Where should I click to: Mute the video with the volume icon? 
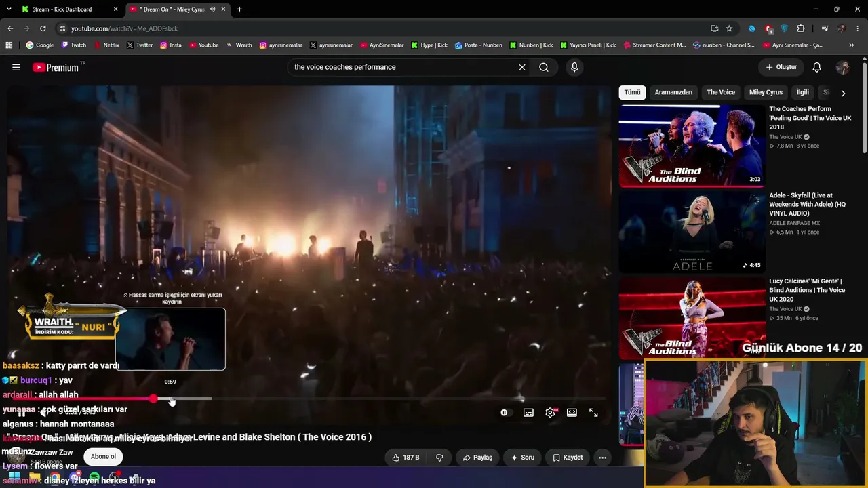point(44,413)
